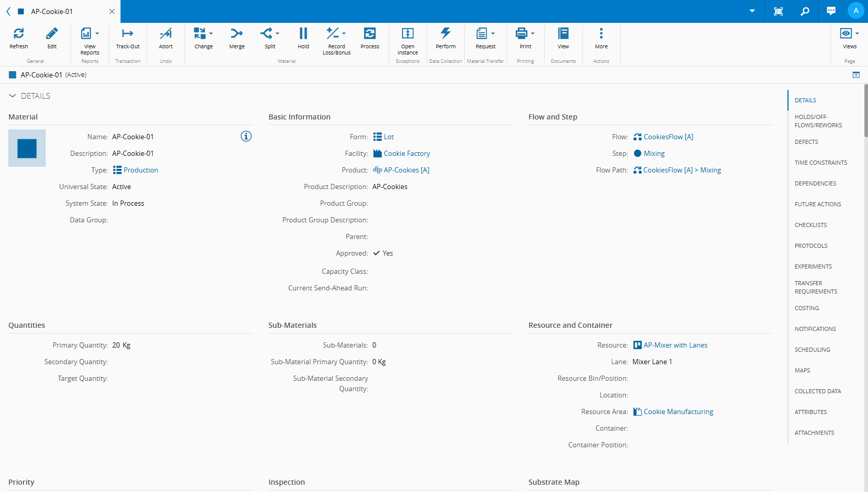Expand the Request dropdown arrow
Screen dimensions: 868x492
493,34
